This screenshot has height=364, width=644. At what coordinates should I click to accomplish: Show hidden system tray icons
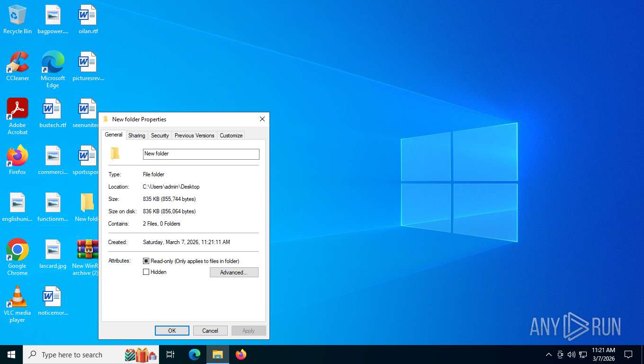(549, 355)
